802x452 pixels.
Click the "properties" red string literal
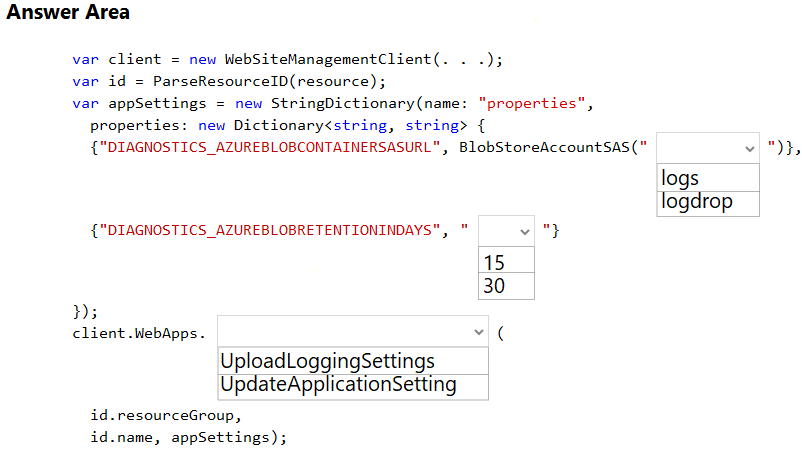532,103
